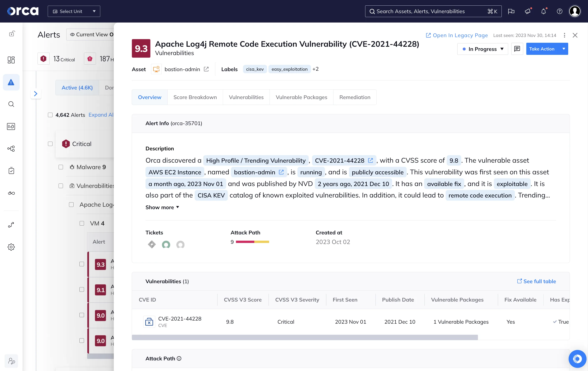Open the Dashboard from the sidebar
Viewport: 588px width, 371px height.
(11, 60)
